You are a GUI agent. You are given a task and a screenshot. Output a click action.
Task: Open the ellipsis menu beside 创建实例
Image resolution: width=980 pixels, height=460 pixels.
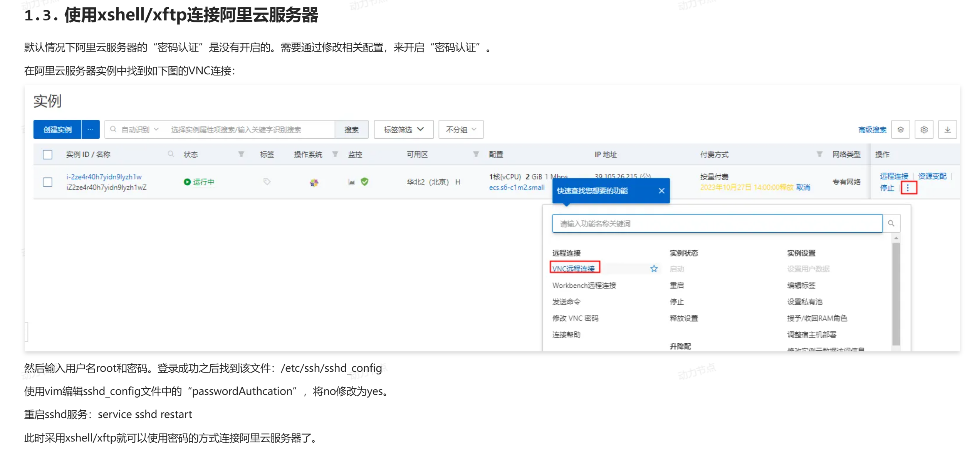(90, 129)
